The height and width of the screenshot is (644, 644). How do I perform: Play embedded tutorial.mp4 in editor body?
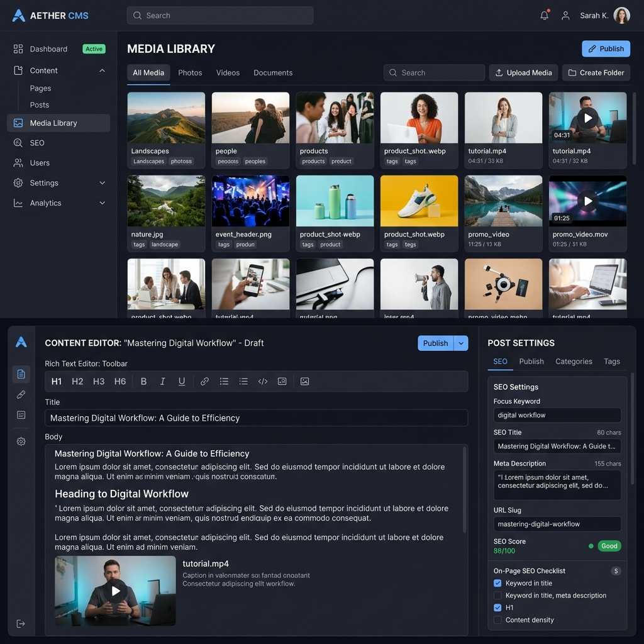point(116,591)
